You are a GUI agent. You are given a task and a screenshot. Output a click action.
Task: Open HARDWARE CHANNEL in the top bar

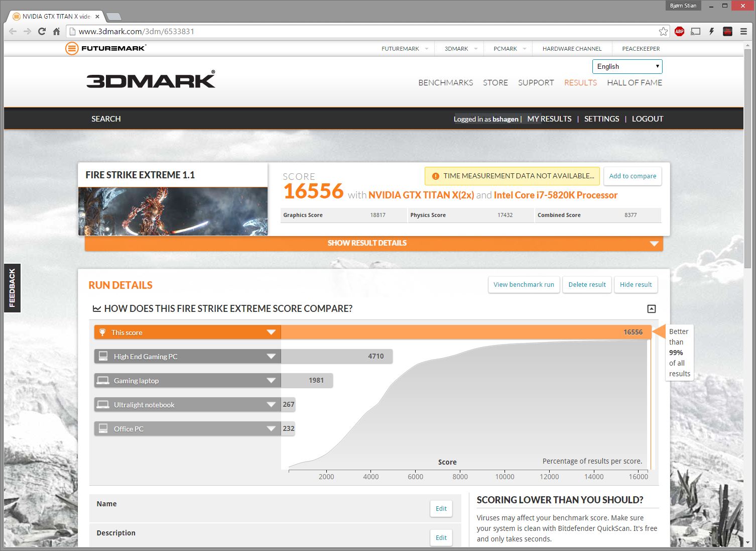point(572,49)
